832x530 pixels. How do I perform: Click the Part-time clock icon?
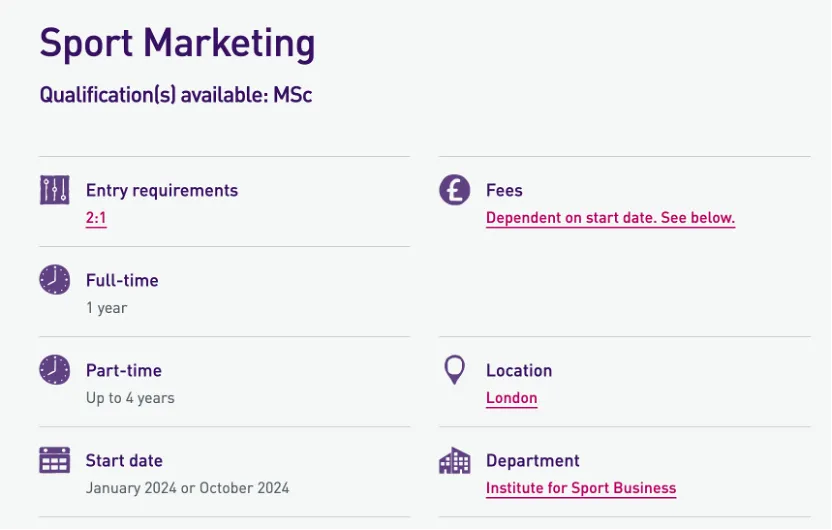pos(54,370)
